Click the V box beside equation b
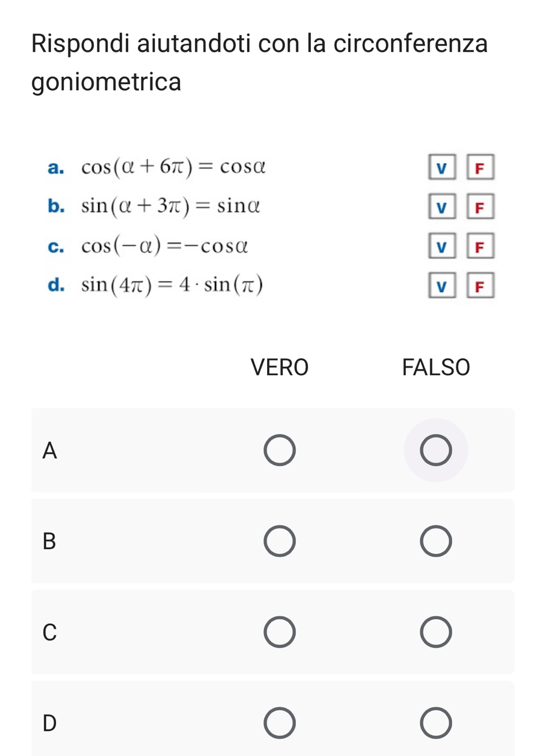 tap(442, 208)
